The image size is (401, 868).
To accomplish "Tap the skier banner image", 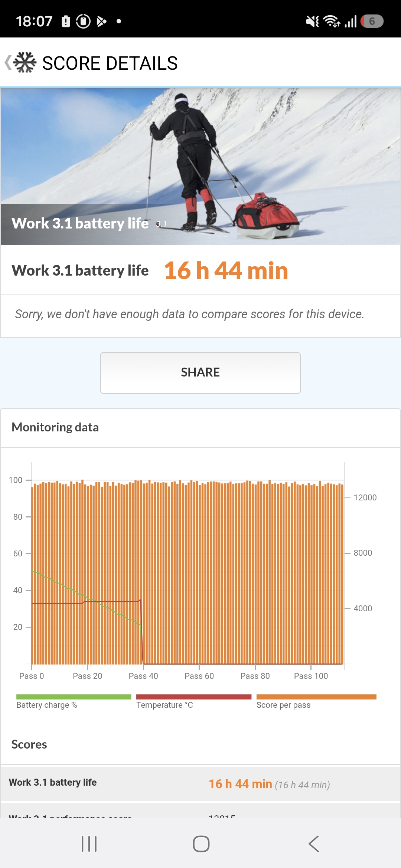I will pyautogui.click(x=200, y=166).
